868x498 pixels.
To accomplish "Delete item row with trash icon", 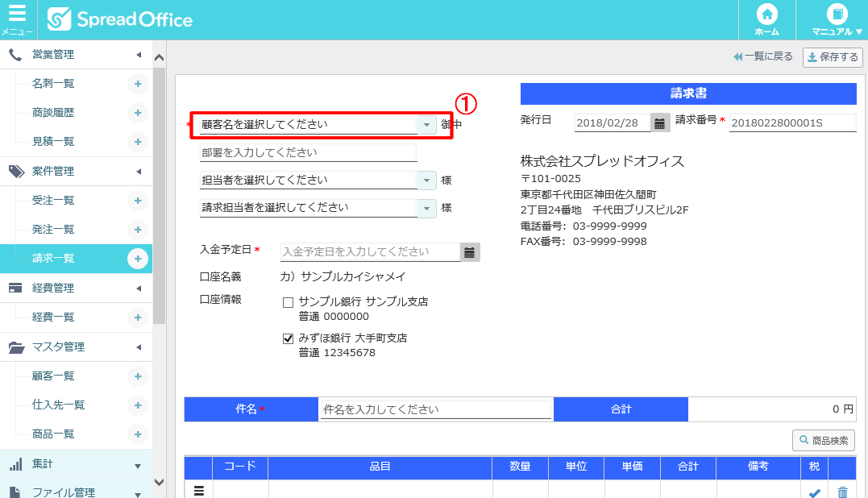I will tap(842, 492).
